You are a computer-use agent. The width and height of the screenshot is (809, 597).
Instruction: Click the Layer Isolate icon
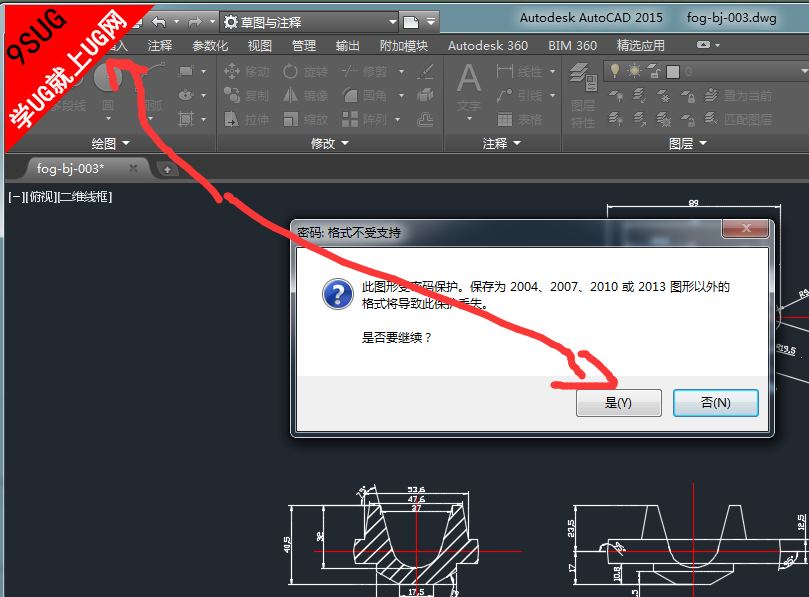639,95
